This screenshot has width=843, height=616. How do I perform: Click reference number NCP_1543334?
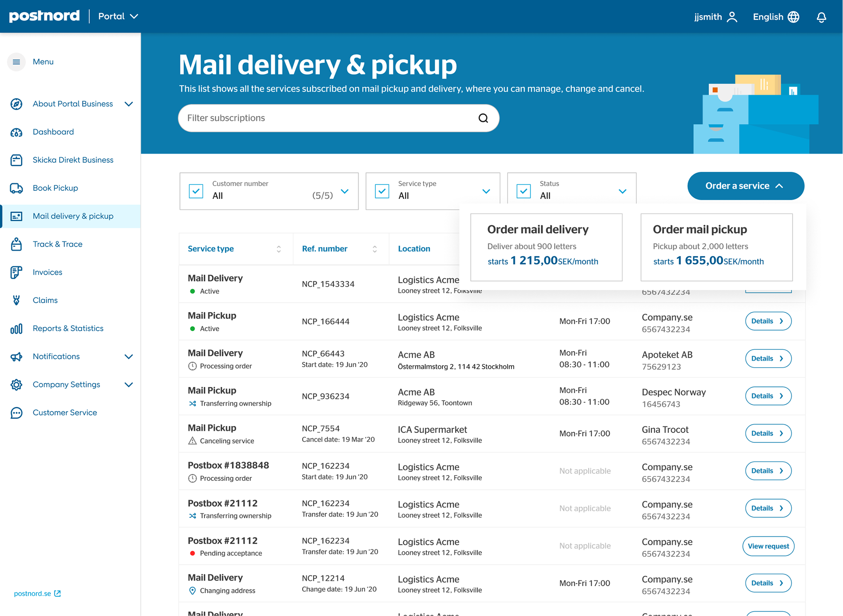tap(328, 284)
